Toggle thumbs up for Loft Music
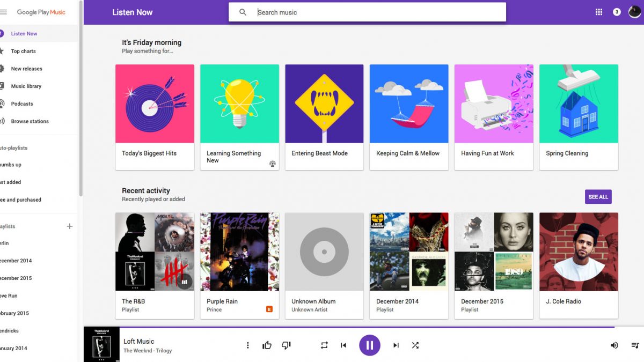Viewport: 644px width, 362px height. [x=267, y=345]
